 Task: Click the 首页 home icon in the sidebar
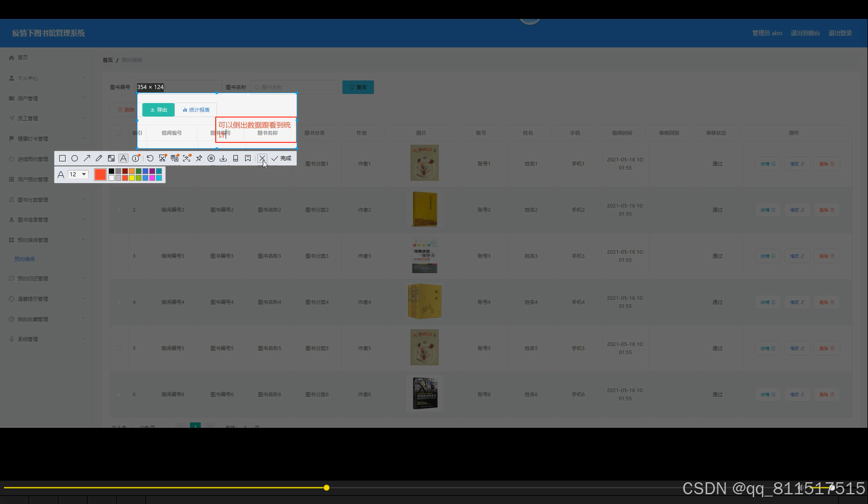pos(11,57)
